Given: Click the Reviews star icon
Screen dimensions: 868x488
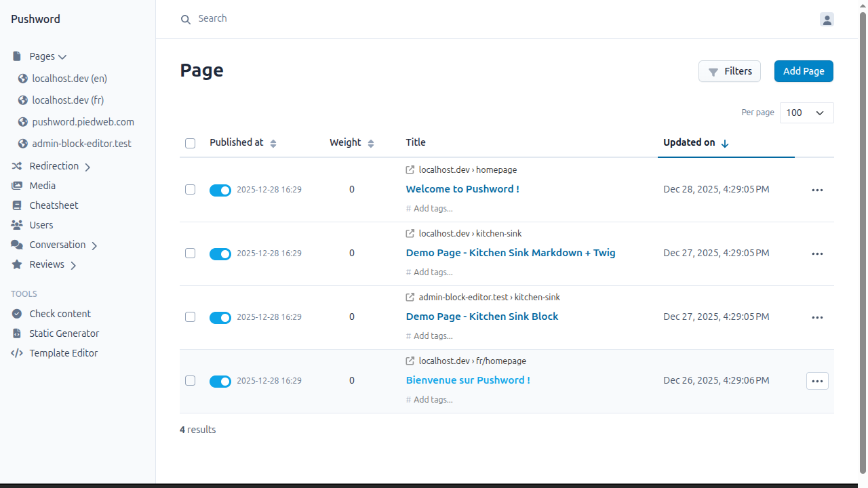Looking at the screenshot, I should 17,264.
